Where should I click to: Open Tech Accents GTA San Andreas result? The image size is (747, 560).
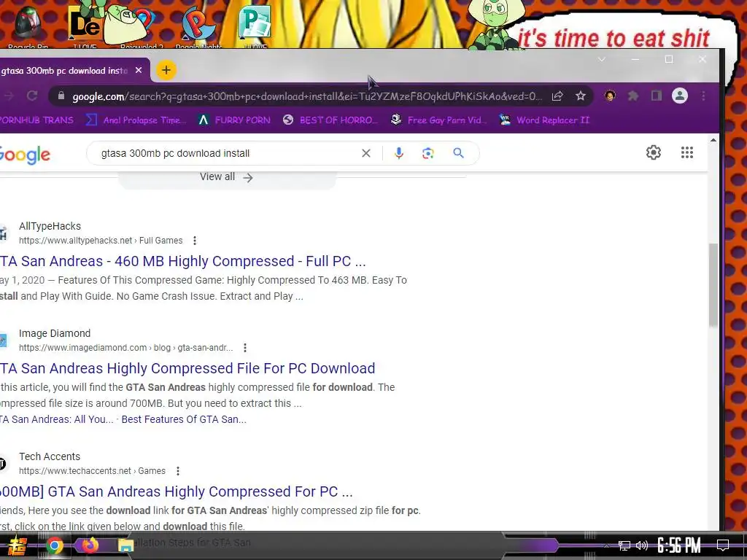tap(177, 491)
